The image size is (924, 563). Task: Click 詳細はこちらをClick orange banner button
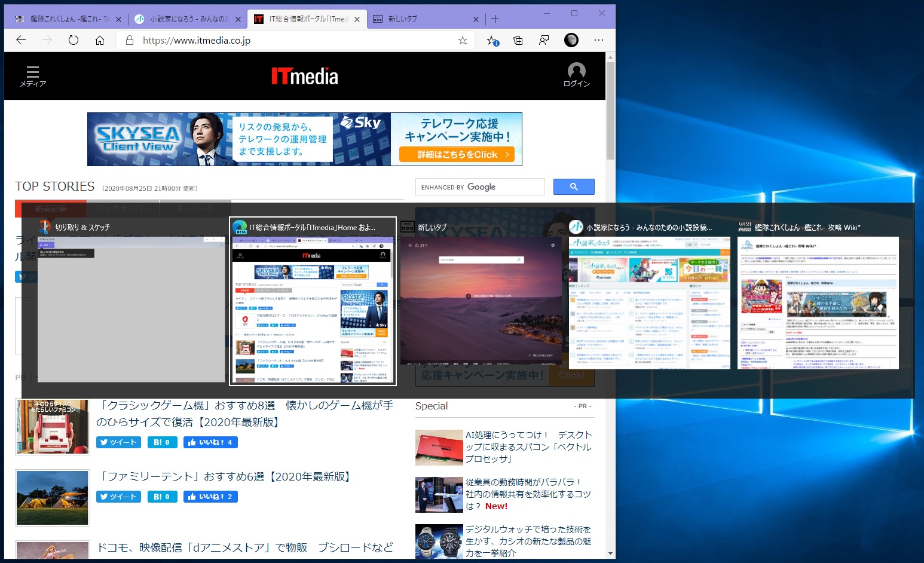(x=457, y=155)
